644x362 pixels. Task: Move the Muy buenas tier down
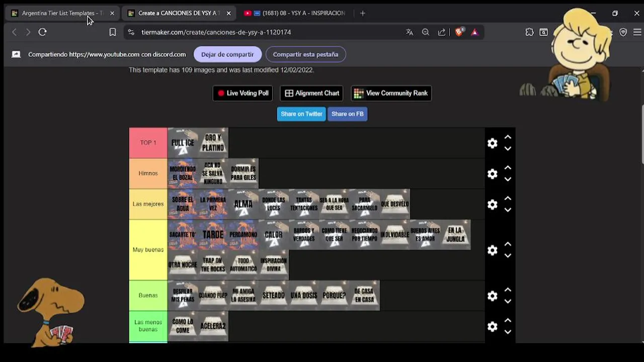(508, 256)
